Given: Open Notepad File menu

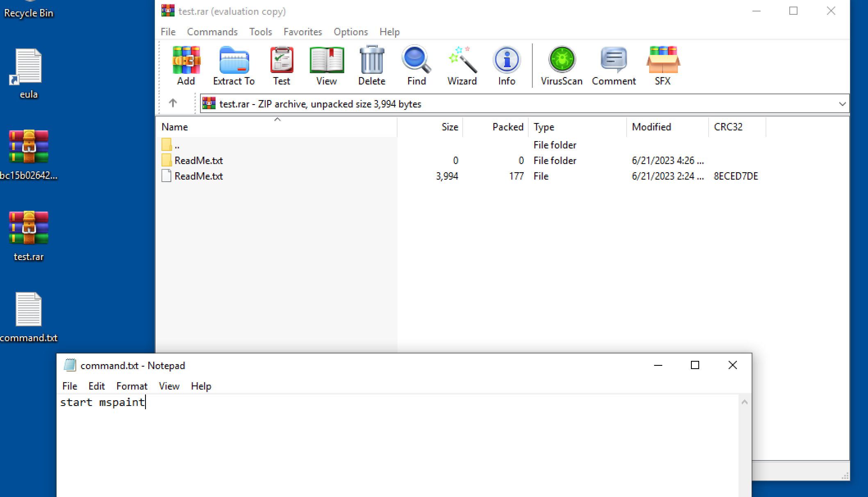Looking at the screenshot, I should (x=70, y=386).
